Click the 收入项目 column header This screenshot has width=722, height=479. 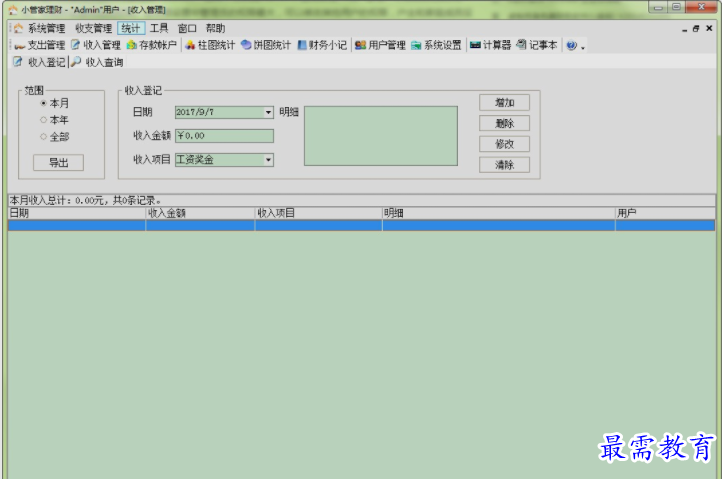[x=319, y=213]
